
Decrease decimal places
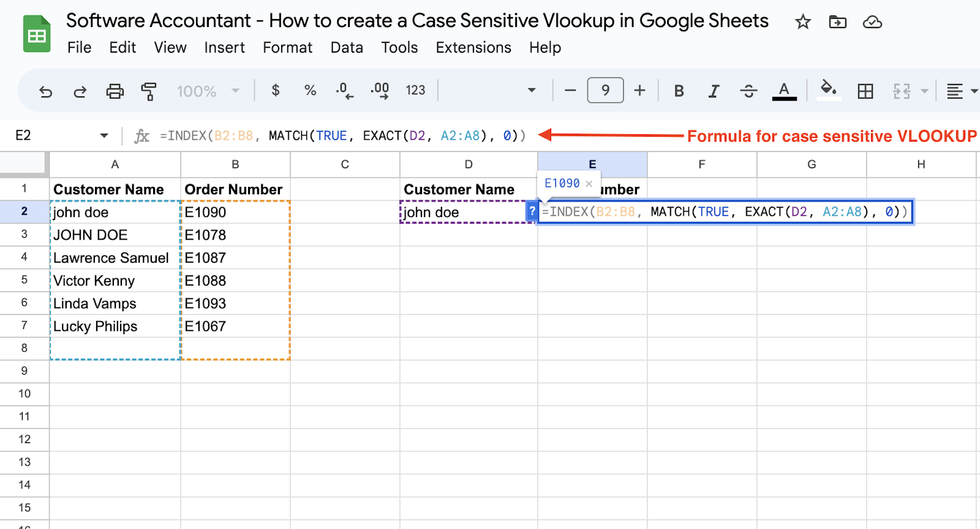pyautogui.click(x=344, y=91)
